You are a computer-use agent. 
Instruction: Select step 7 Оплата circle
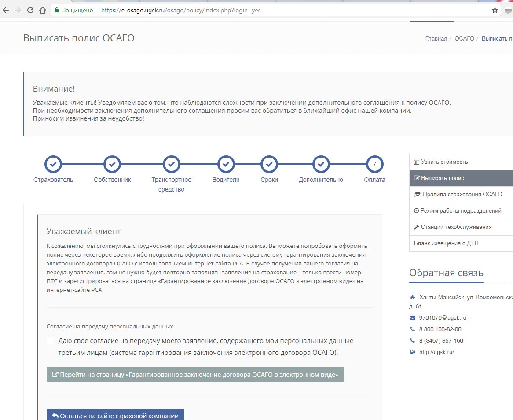click(x=374, y=164)
